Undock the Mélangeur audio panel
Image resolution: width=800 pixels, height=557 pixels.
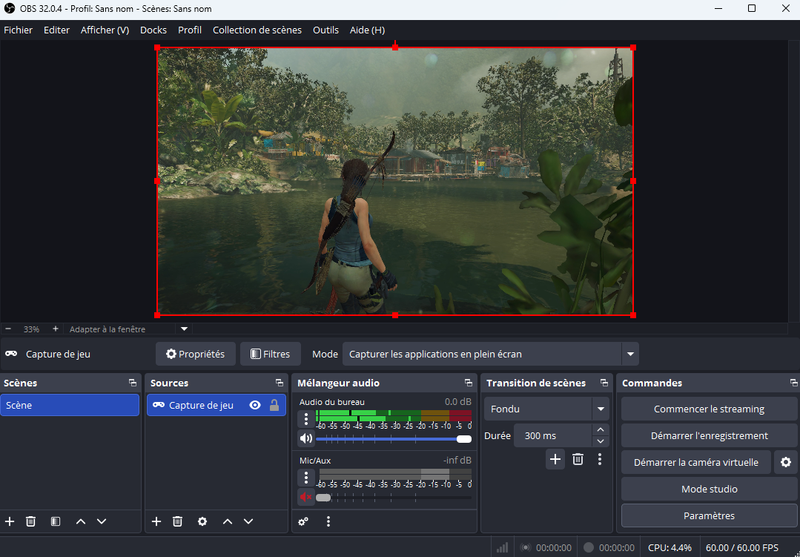468,383
